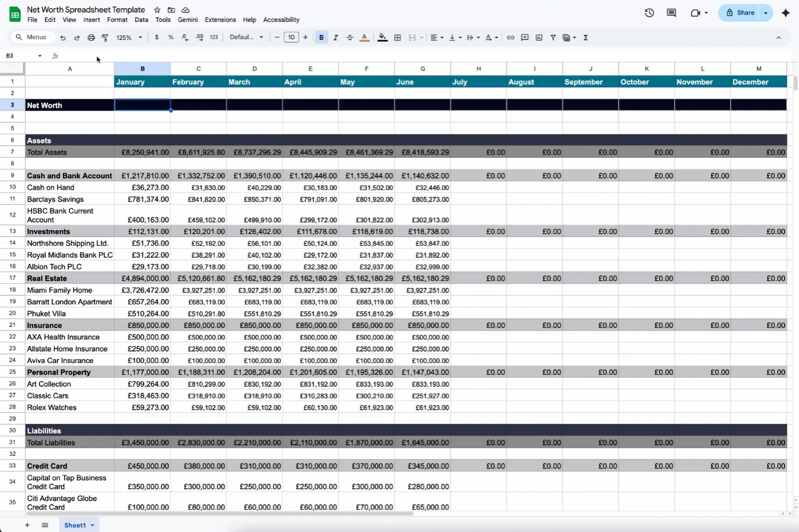Select January Total Assets £8,250,941.00
The width and height of the screenshot is (799, 532).
pyautogui.click(x=142, y=152)
